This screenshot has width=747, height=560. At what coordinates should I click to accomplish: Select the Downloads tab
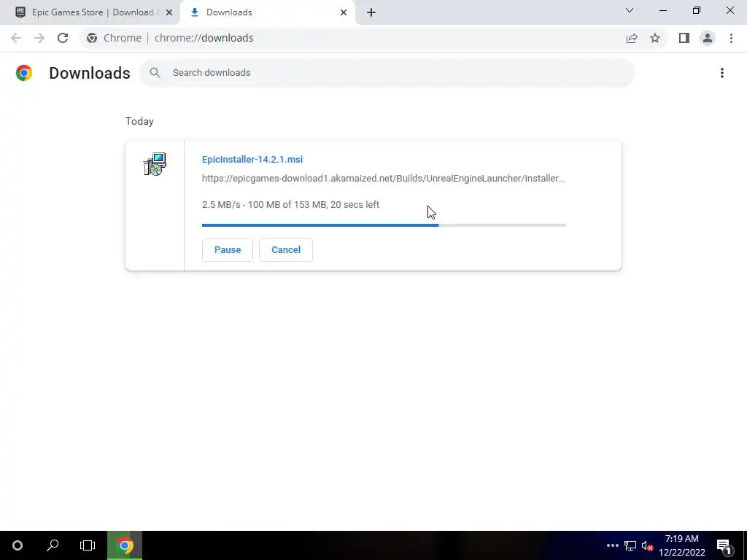click(267, 12)
